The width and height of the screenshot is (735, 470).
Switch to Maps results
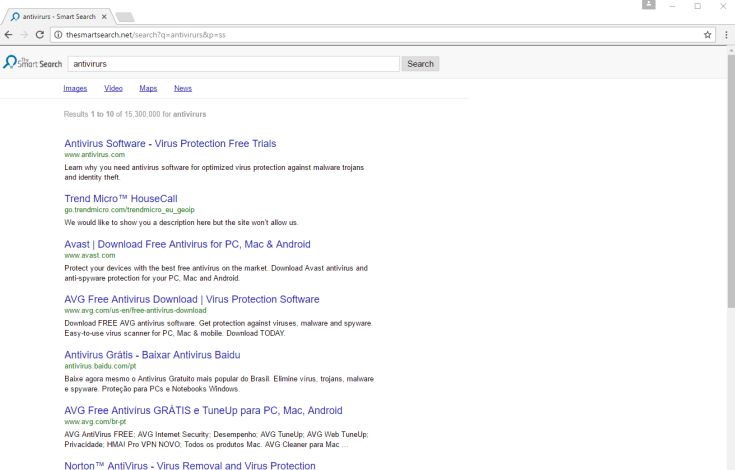tap(148, 88)
